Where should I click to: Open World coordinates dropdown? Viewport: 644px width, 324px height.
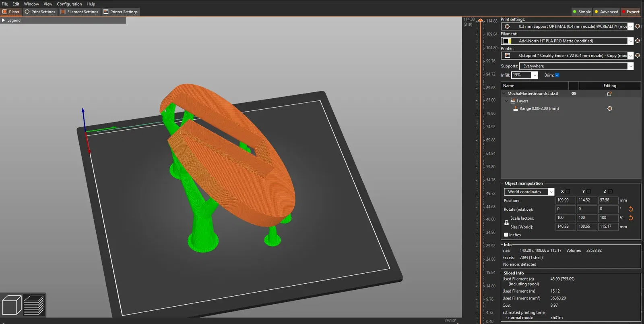(x=529, y=192)
